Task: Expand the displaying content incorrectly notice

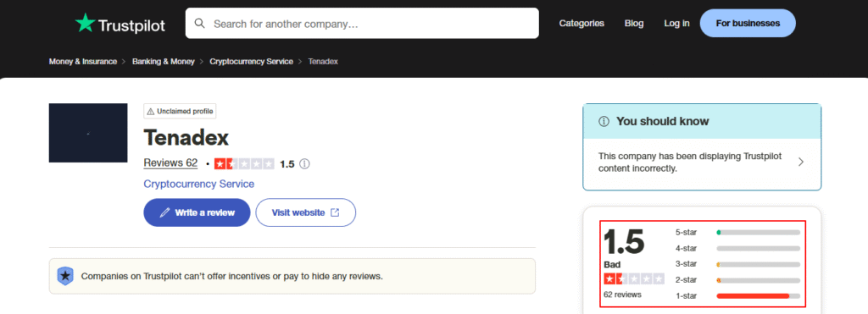Action: (x=702, y=163)
